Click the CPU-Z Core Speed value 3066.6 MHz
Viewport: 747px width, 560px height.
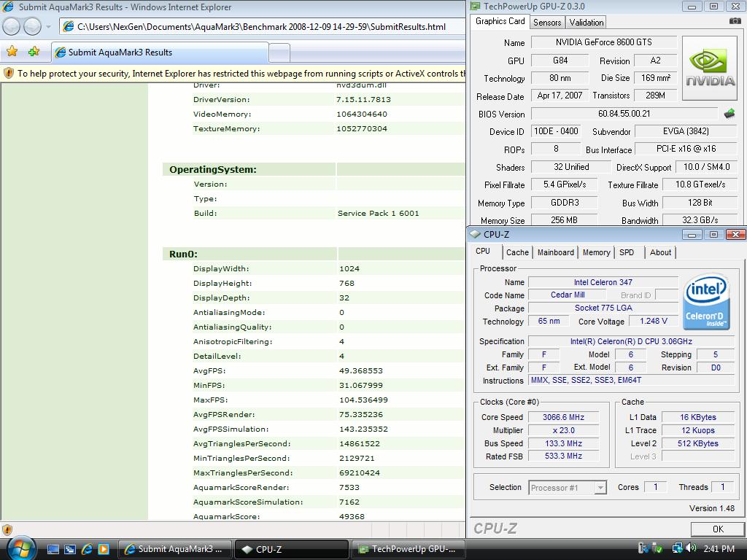(563, 417)
